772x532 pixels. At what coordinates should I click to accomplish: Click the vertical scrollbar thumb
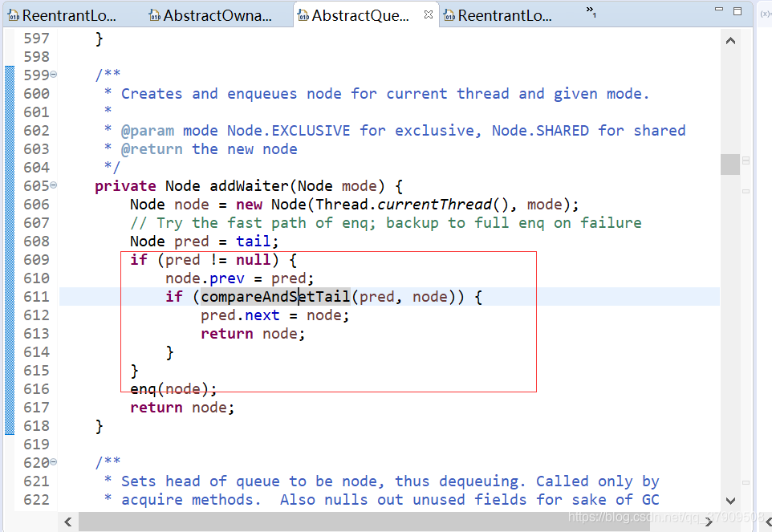[x=730, y=164]
